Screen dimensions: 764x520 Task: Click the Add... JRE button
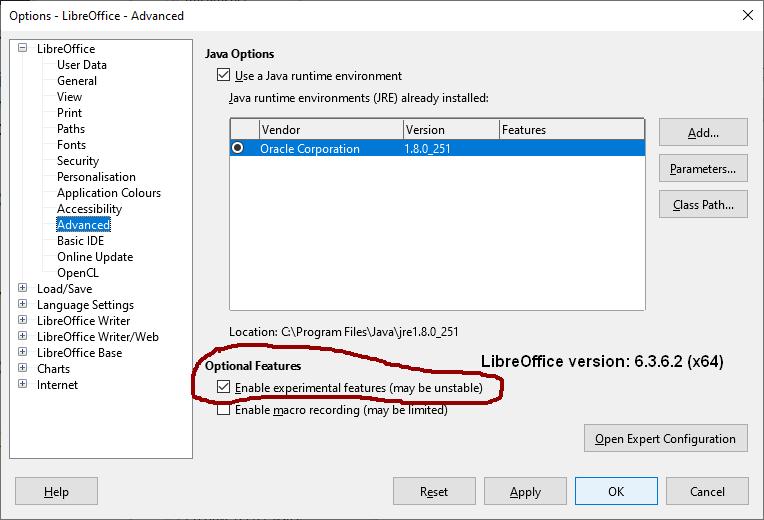point(703,132)
